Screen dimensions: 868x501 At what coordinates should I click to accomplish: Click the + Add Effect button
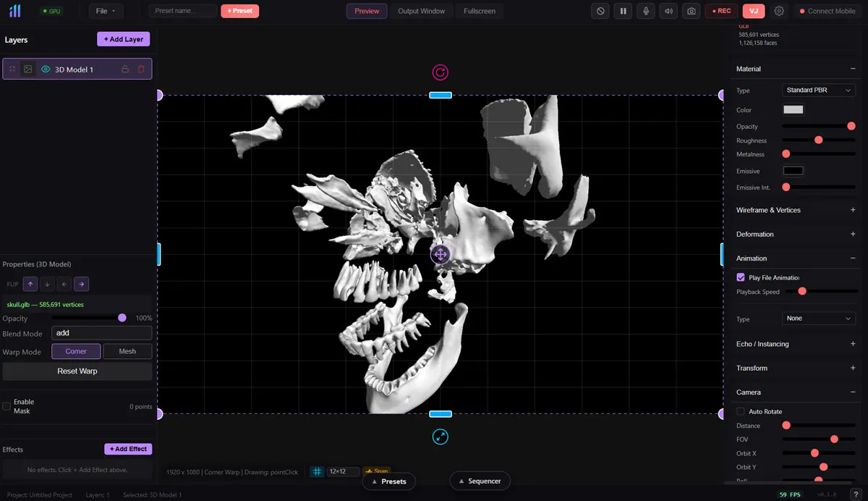coord(128,449)
